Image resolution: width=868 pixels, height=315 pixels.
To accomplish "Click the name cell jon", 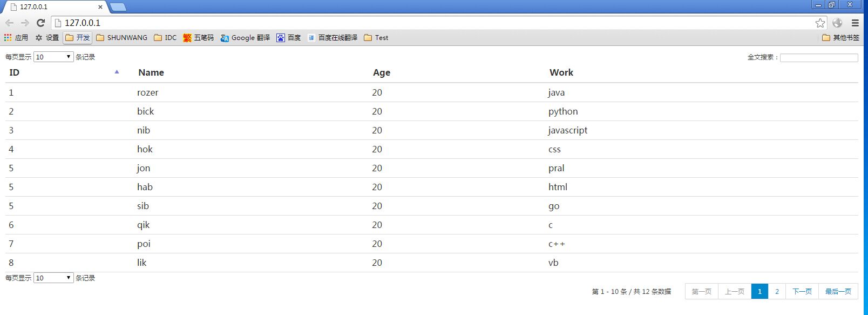I will [144, 168].
